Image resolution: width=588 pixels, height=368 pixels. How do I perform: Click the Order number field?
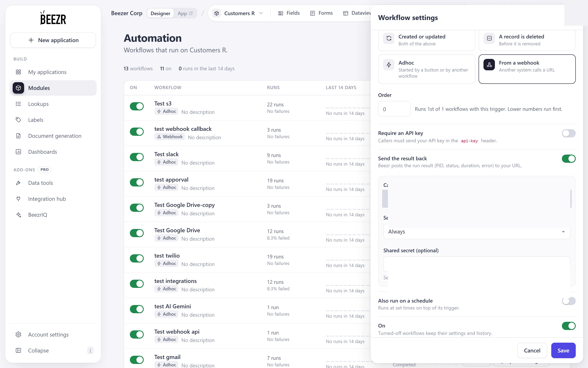(394, 109)
